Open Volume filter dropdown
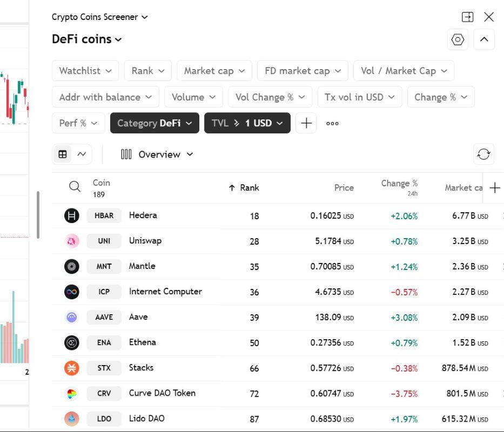 coord(193,97)
